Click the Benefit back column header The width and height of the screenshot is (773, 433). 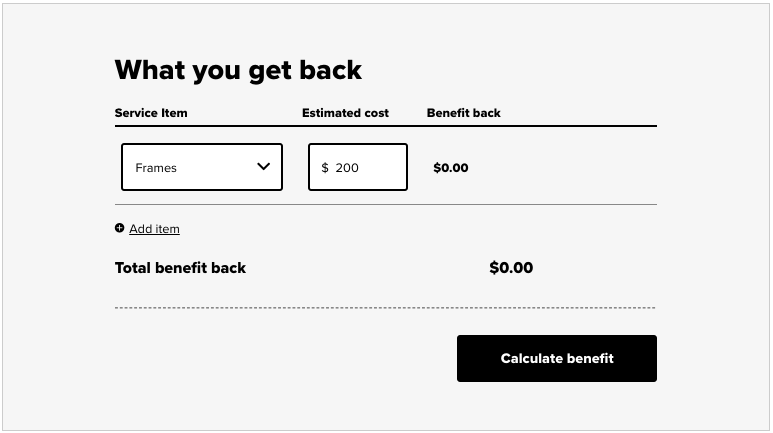[x=463, y=113]
